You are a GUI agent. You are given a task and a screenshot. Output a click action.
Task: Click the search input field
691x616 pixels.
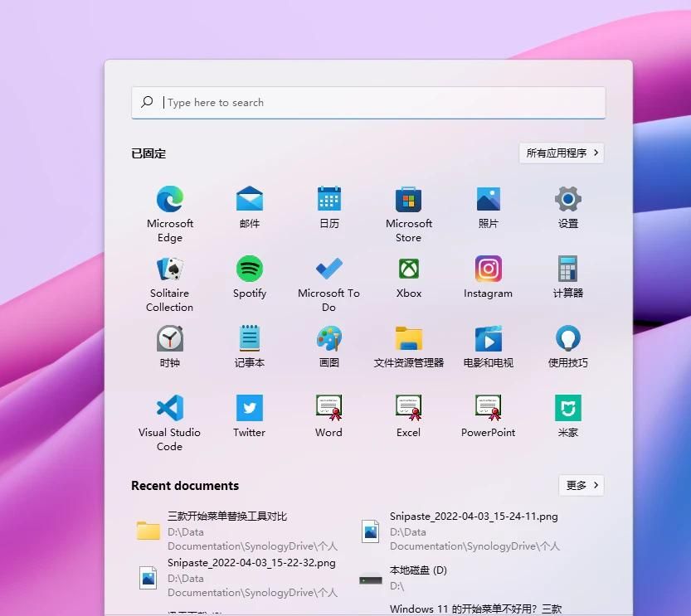368,102
